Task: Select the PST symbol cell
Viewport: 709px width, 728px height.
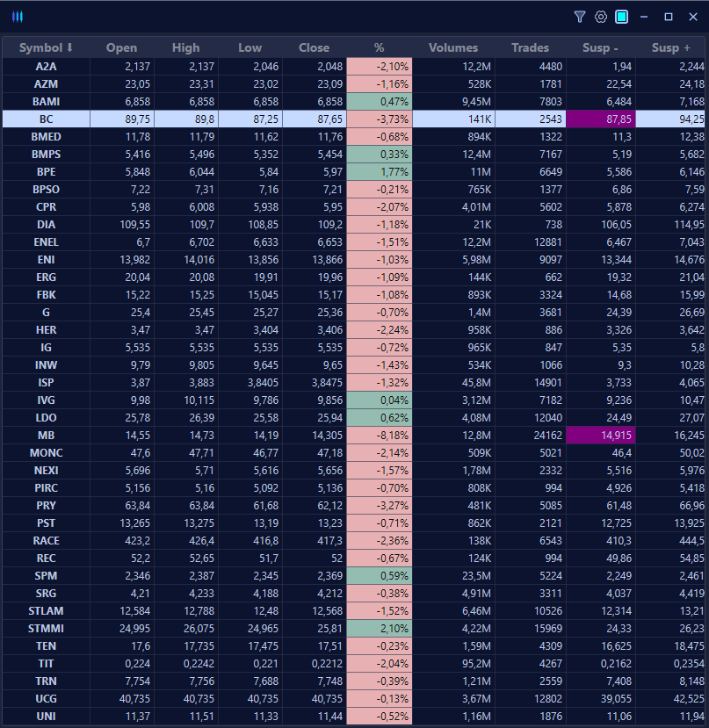Action: click(46, 523)
